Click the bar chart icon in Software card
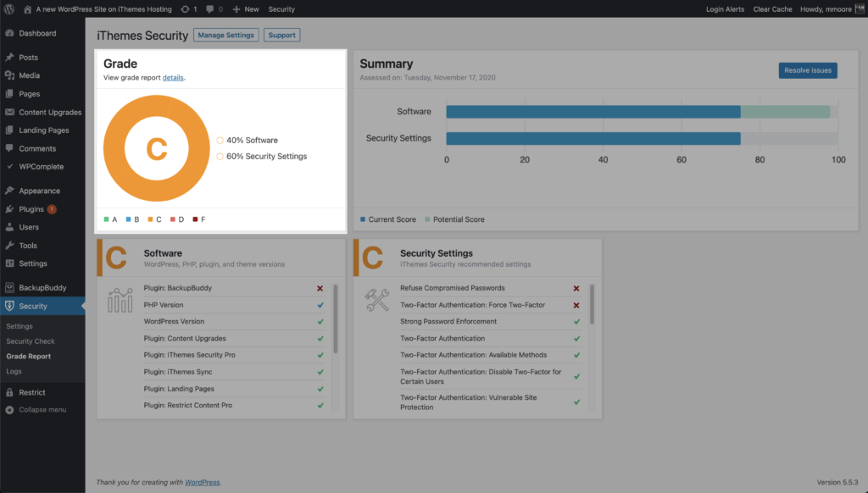The image size is (868, 493). 120,300
